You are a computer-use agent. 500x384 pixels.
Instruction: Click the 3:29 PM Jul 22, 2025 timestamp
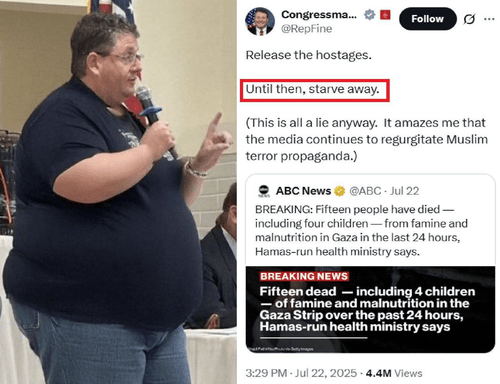click(301, 373)
